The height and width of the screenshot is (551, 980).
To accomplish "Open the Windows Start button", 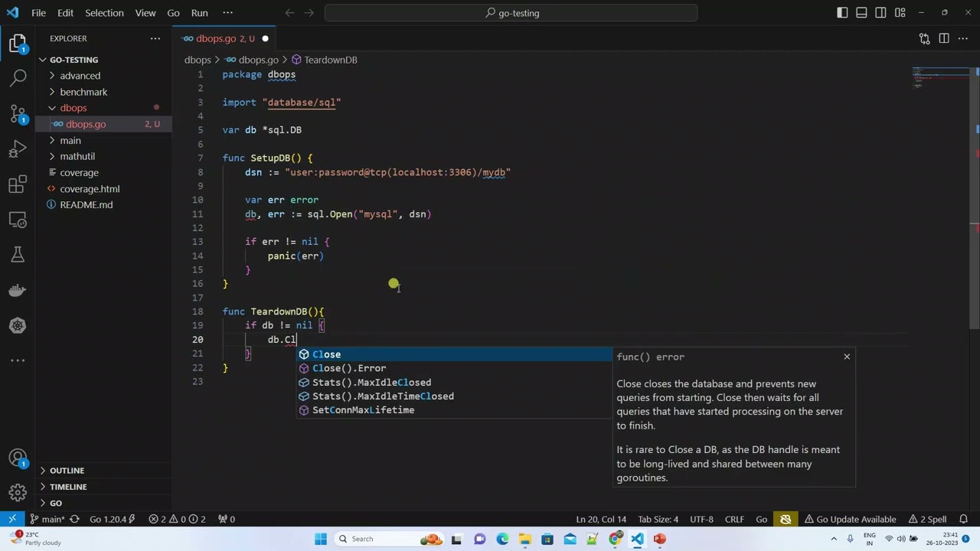I will (x=321, y=539).
